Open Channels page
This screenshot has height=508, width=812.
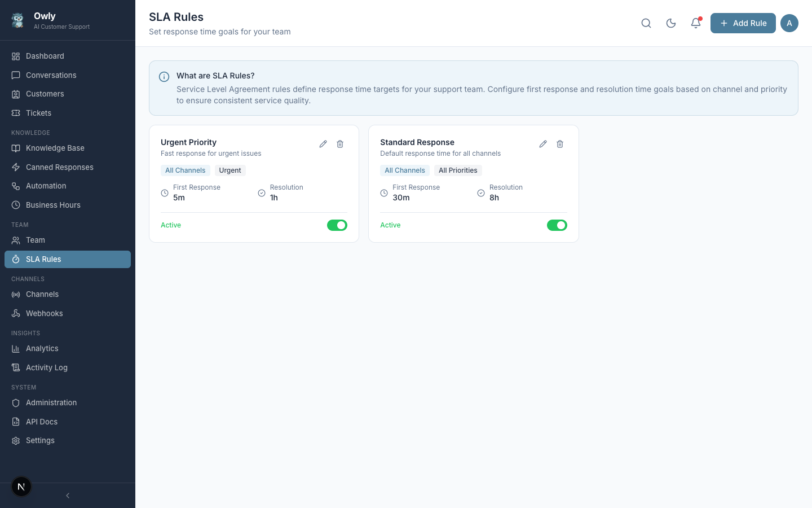[68, 294]
